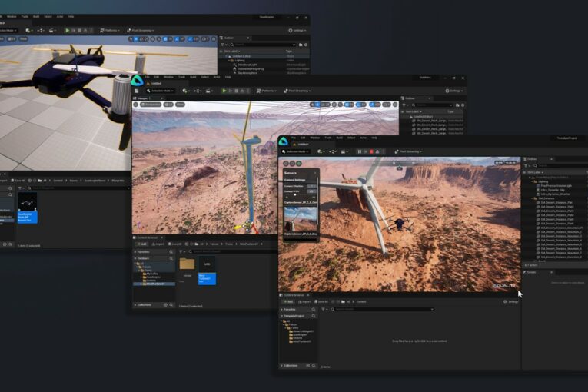Image resolution: width=588 pixels, height=392 pixels.
Task: Click add-content icon in front window toolbar
Action: tap(321, 151)
